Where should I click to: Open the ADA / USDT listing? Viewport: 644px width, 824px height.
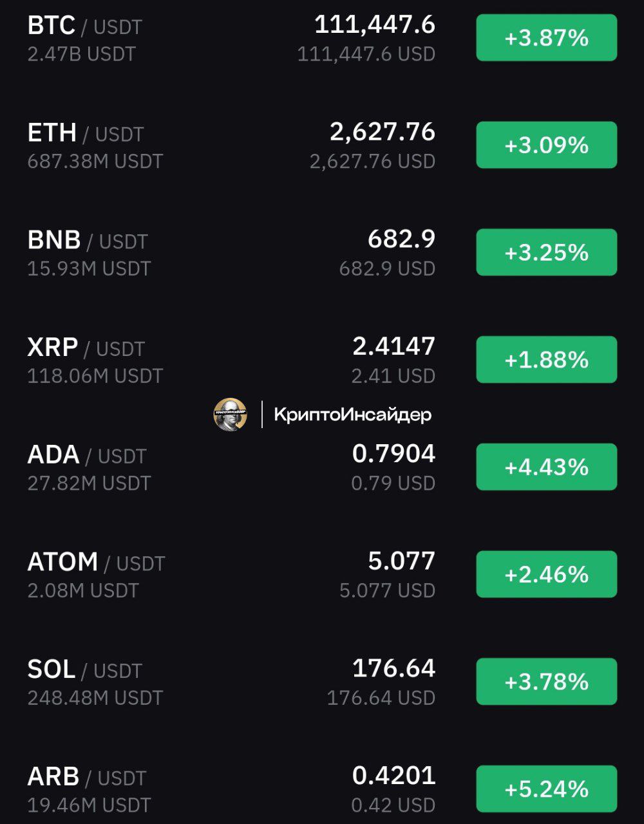tap(87, 455)
